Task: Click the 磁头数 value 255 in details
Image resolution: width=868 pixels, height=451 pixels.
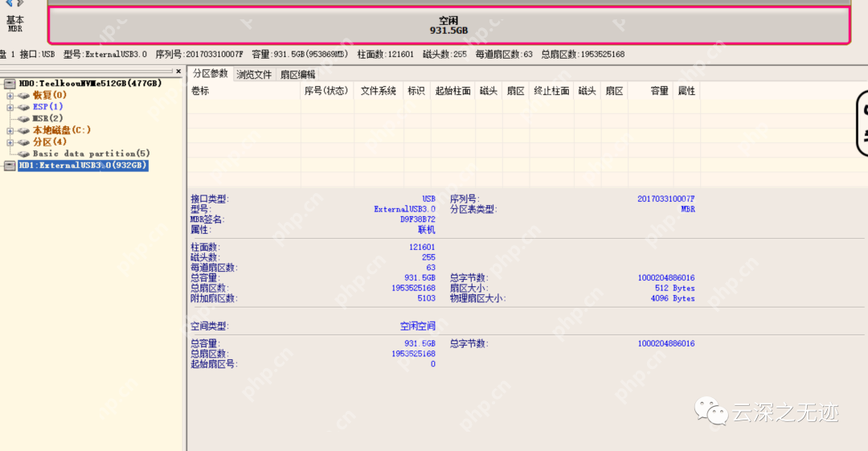Action: pyautogui.click(x=428, y=257)
